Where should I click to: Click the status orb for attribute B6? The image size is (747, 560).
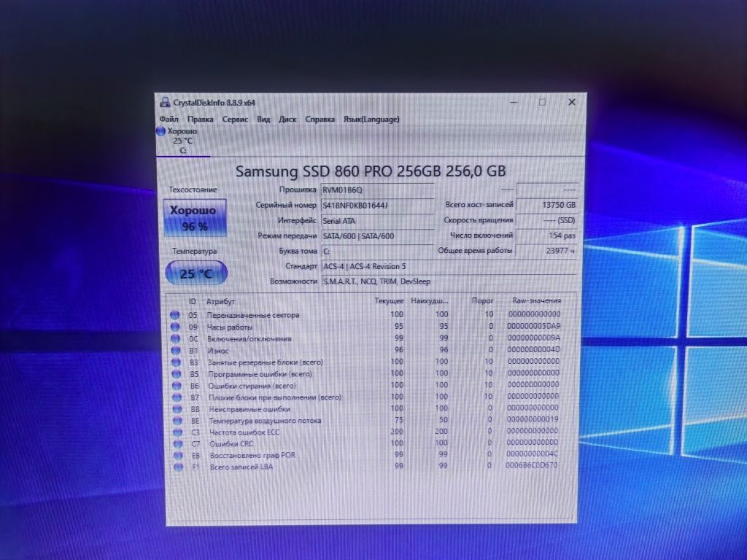coord(177,385)
